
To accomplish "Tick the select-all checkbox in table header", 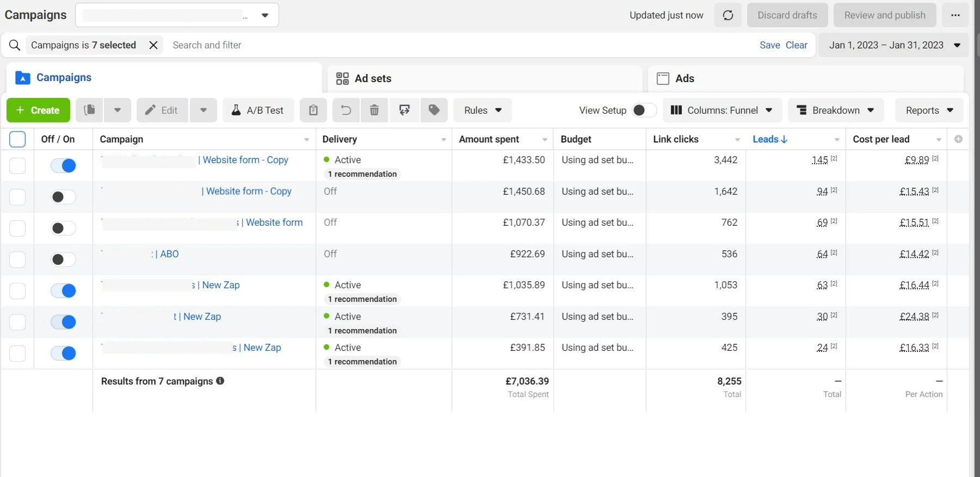I will (x=17, y=139).
